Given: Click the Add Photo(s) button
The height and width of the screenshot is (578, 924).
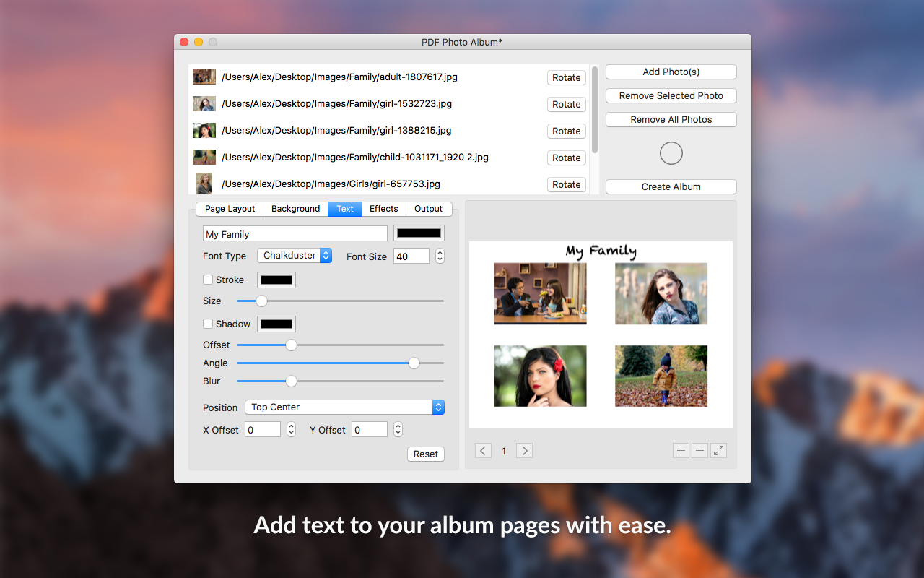Looking at the screenshot, I should (x=671, y=72).
